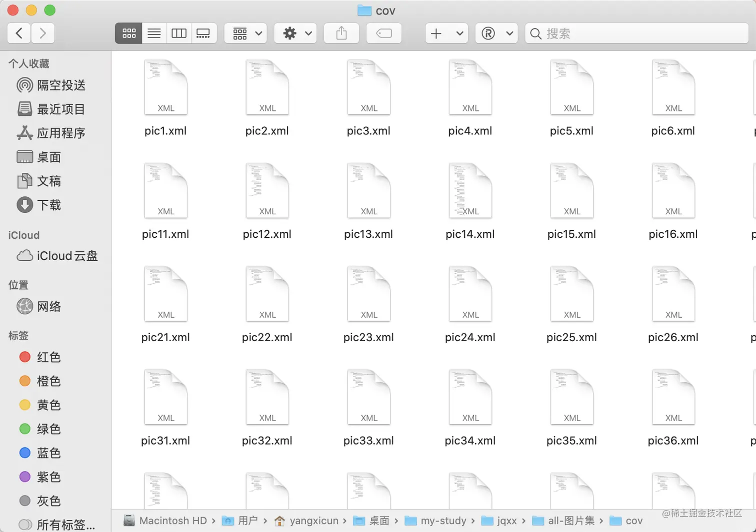Open the gear action menu
Image resolution: width=756 pixels, height=532 pixels.
295,33
